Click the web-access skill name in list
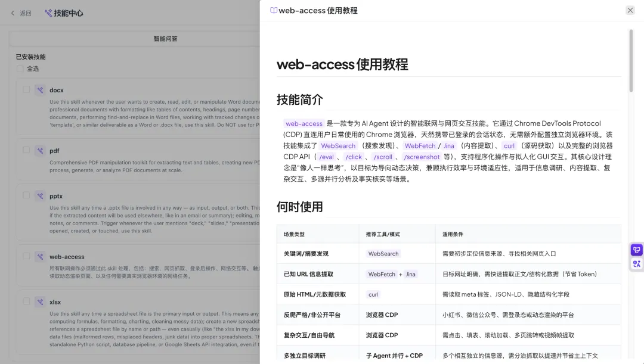Screen dimensions: 644x364 [67, 257]
